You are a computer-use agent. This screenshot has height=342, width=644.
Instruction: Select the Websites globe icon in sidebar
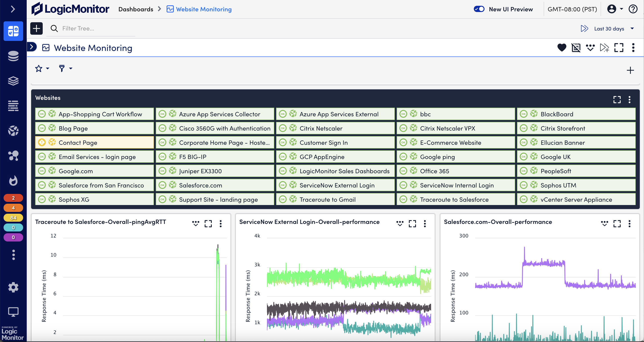point(13,131)
